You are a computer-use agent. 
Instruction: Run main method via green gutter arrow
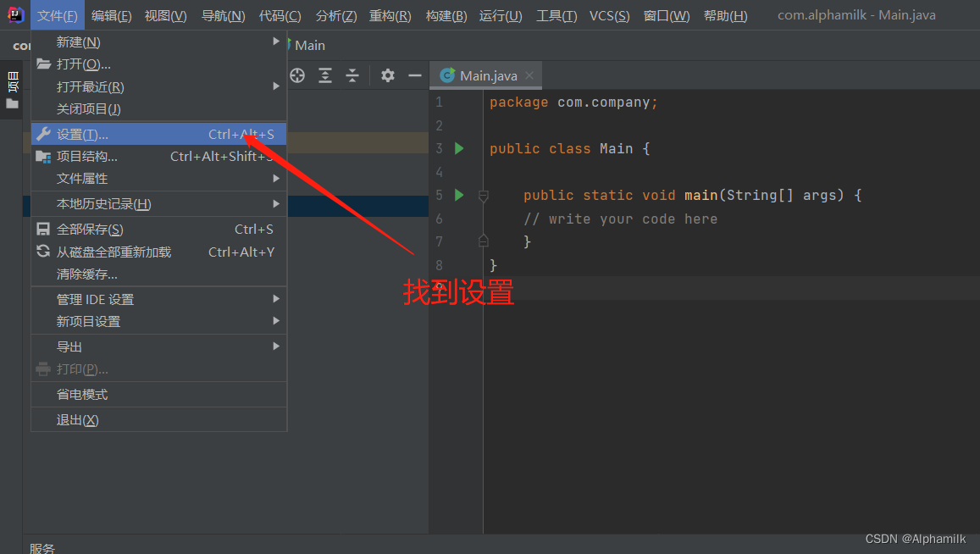458,195
